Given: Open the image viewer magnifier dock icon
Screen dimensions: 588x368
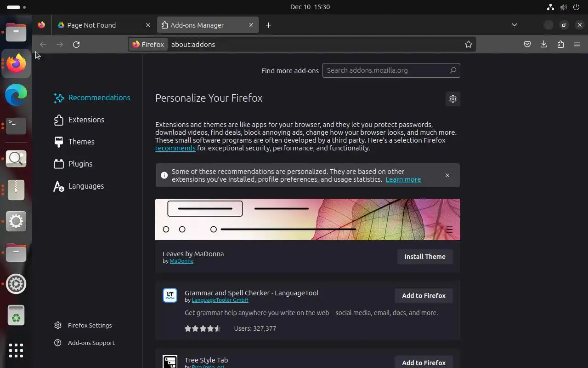Looking at the screenshot, I should (16, 158).
